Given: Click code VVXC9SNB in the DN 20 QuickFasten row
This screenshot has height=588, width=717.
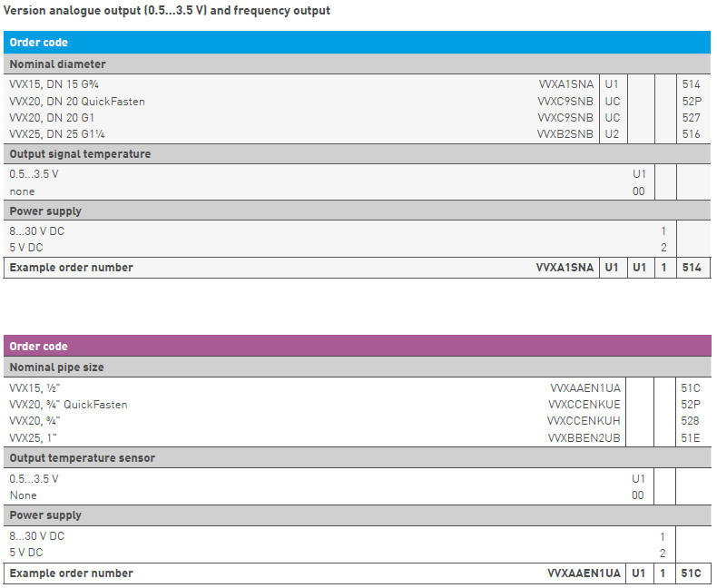Looking at the screenshot, I should tap(565, 101).
